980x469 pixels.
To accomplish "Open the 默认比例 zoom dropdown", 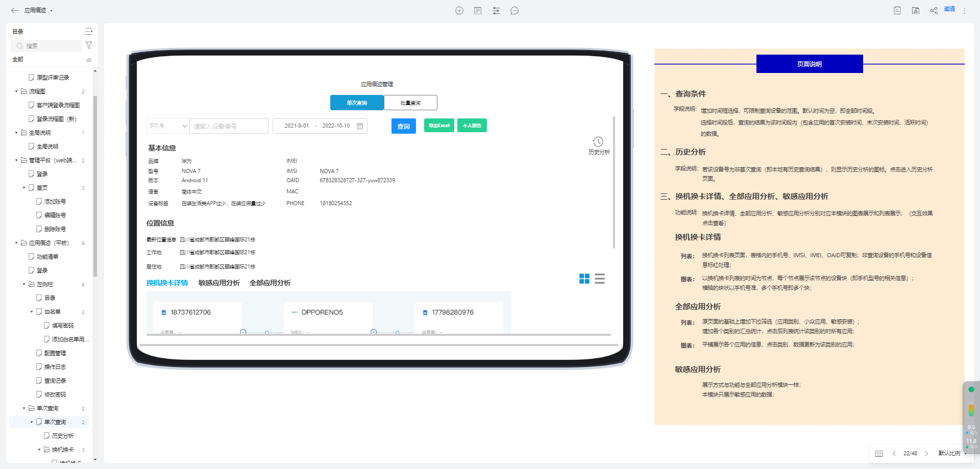I will pyautogui.click(x=952, y=453).
